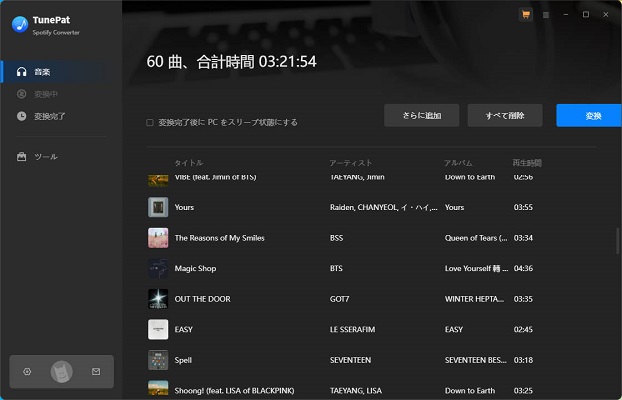
Task: Maximize the TunePat window
Action: pyautogui.click(x=586, y=15)
